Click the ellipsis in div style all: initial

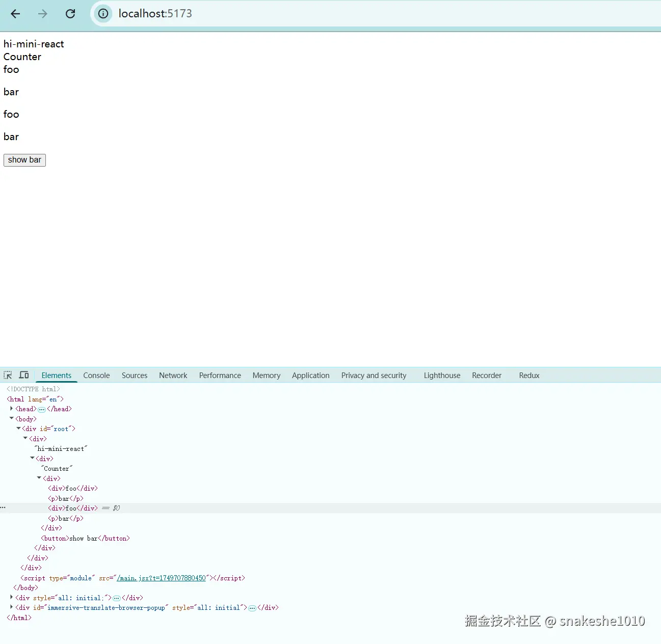click(117, 598)
